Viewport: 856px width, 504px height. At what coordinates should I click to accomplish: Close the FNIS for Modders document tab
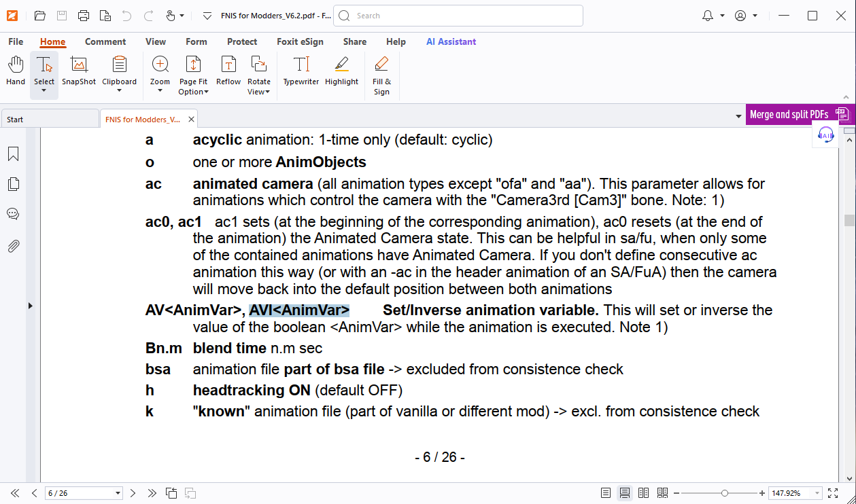191,119
